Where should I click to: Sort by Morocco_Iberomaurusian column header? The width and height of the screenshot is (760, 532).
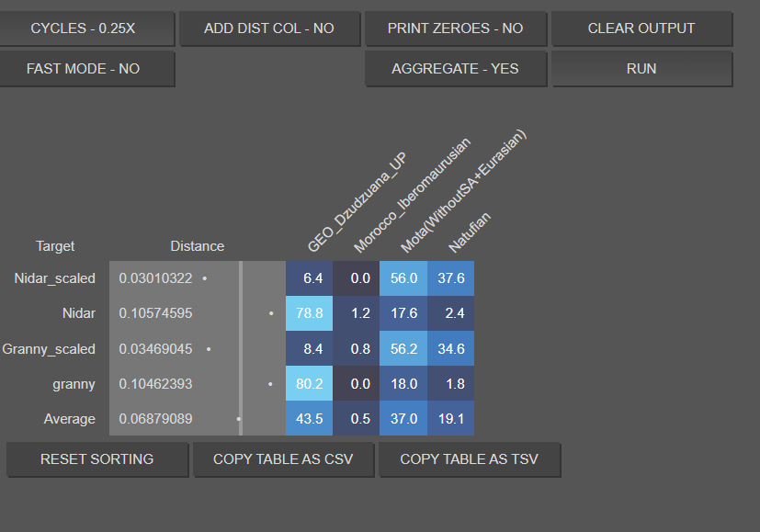pos(412,196)
